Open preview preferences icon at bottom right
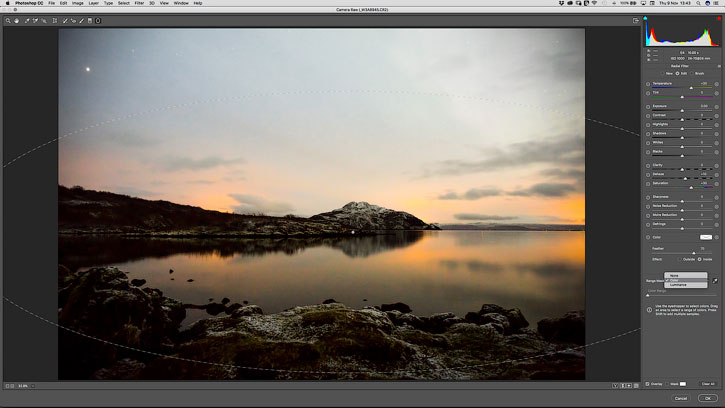The height and width of the screenshot is (408, 725). pos(637,385)
